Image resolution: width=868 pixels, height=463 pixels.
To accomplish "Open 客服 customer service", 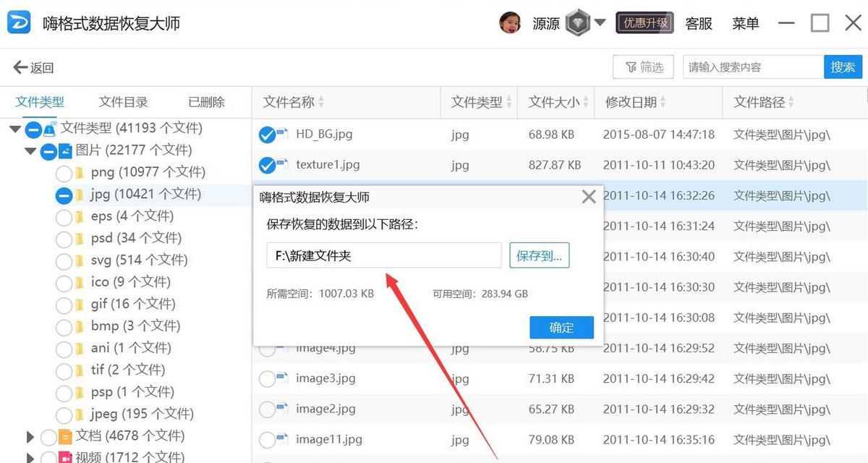I will [699, 23].
